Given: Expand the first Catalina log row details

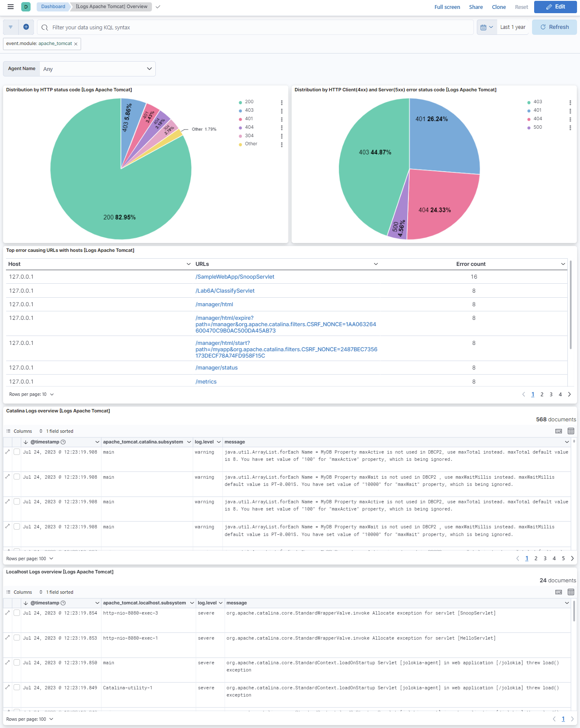Looking at the screenshot, I should point(7,452).
